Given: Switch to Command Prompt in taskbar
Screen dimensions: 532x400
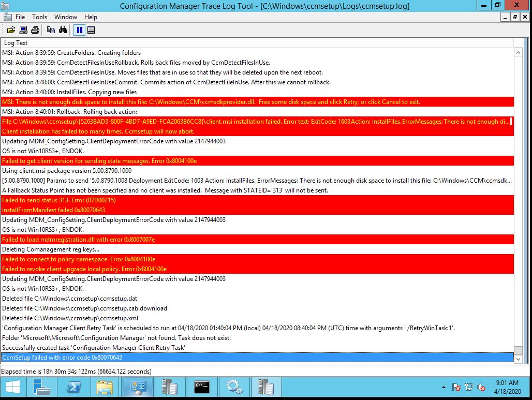Looking at the screenshot, I should [x=201, y=387].
